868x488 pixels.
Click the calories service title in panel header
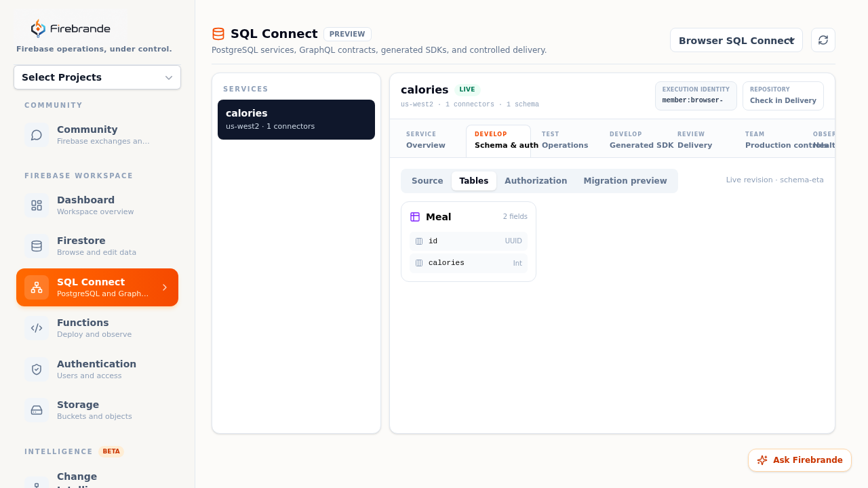[425, 89]
